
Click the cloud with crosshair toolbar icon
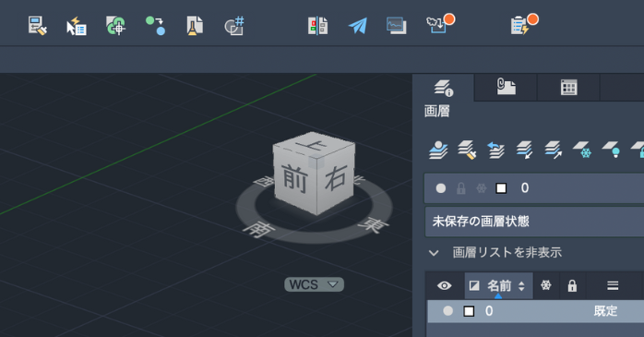point(115,26)
